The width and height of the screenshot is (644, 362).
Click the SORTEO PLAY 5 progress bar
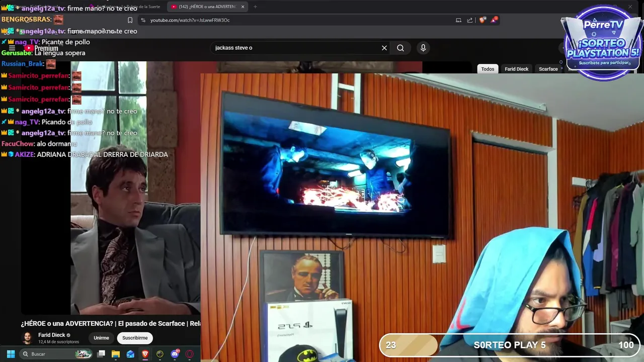510,345
